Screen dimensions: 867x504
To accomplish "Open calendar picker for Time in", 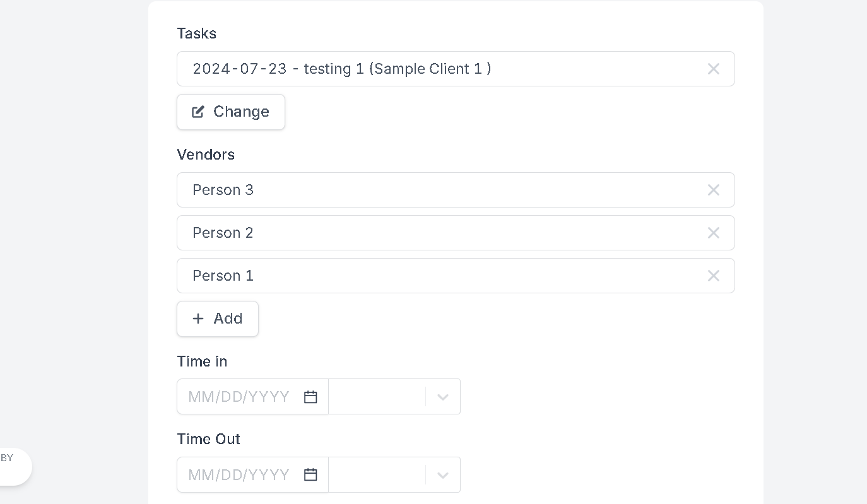I will (310, 397).
